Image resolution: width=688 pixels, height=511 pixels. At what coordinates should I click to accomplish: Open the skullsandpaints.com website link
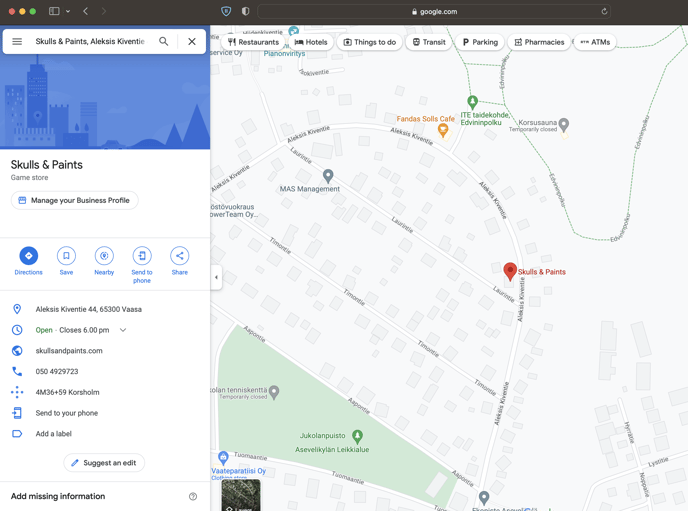point(69,351)
